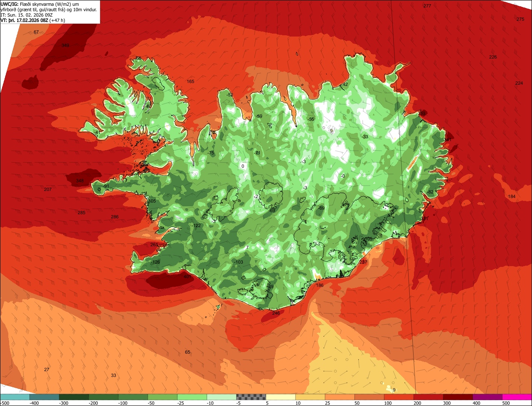Click the map value -42 in northeast Iceland
The width and height of the screenshot is (532, 406).
pyautogui.click(x=344, y=85)
